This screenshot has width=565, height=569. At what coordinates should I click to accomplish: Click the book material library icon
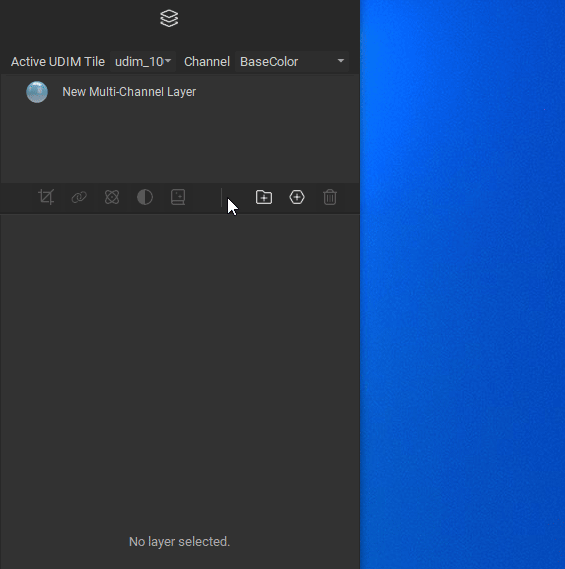[178, 197]
